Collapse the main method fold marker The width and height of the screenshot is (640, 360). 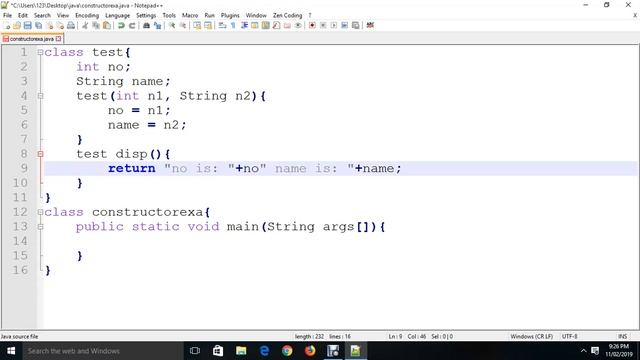[x=40, y=227]
